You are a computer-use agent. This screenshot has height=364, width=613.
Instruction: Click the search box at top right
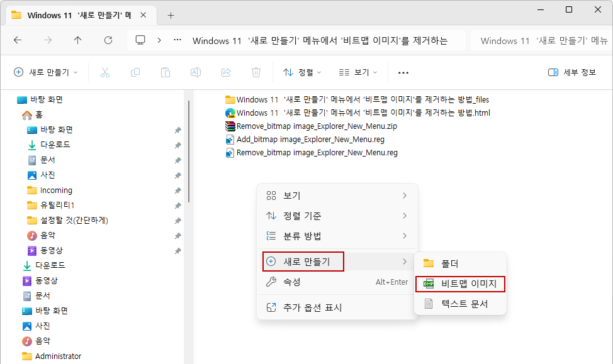point(542,41)
